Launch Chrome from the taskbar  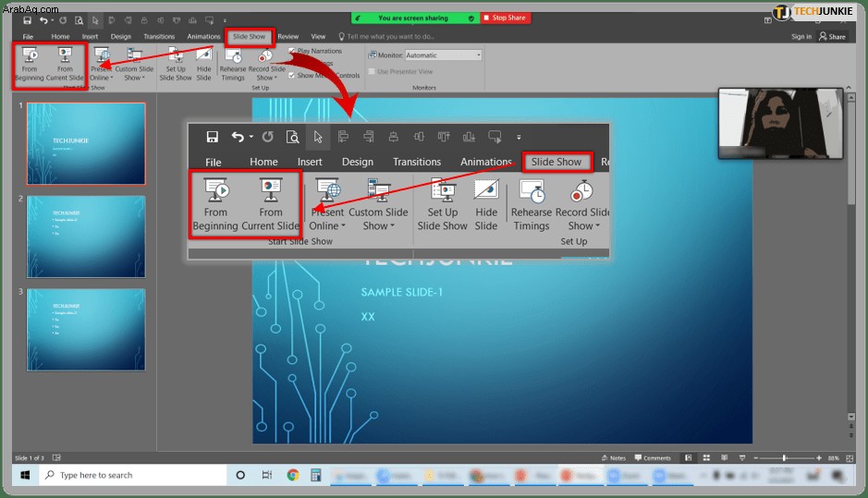click(293, 475)
